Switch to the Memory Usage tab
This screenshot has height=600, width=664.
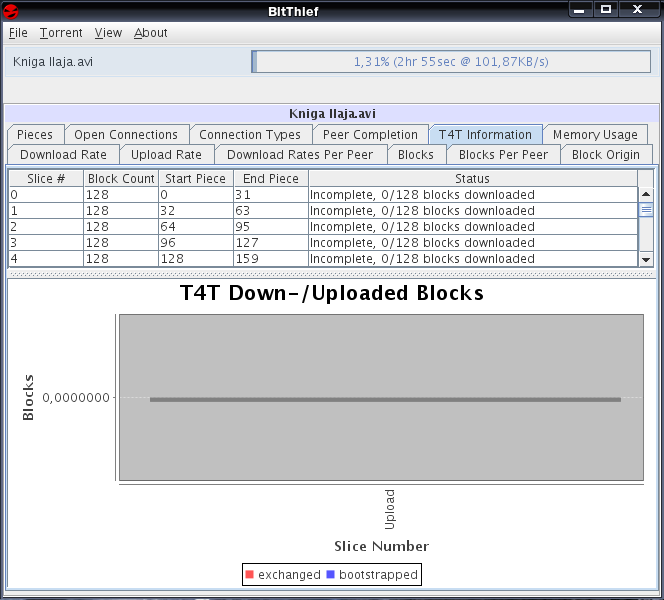point(595,135)
